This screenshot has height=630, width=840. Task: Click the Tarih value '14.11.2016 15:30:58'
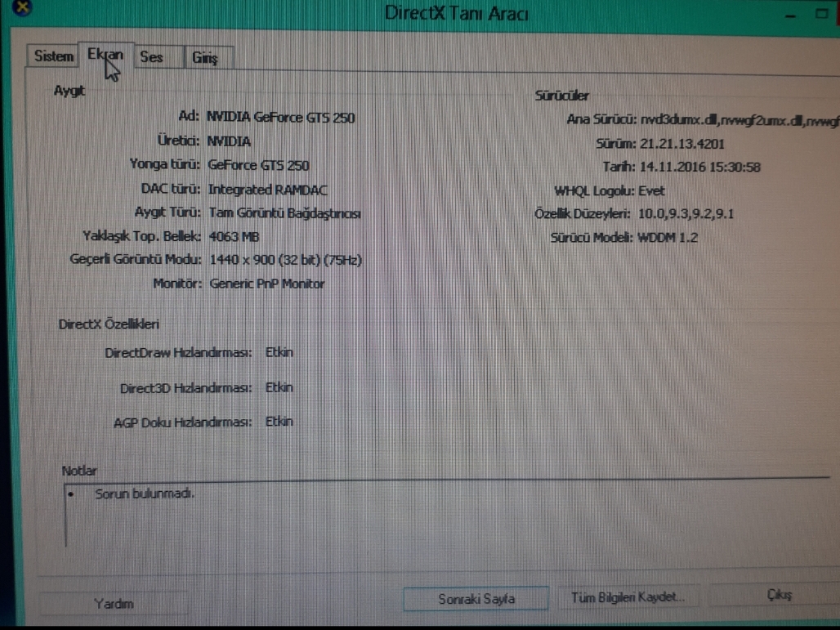pyautogui.click(x=699, y=168)
